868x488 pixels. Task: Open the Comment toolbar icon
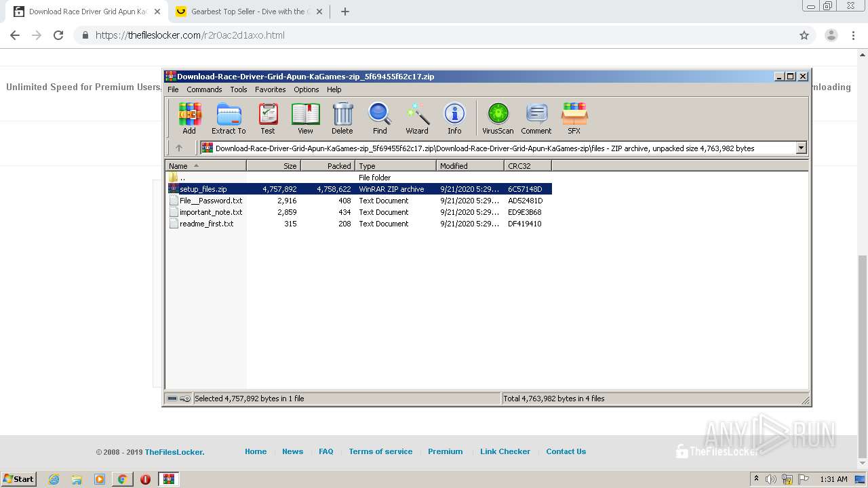click(x=536, y=119)
